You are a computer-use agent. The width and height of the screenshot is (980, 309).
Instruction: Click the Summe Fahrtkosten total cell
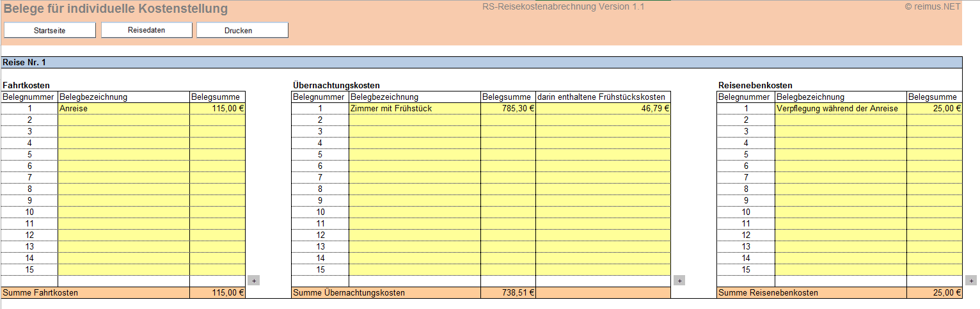click(217, 293)
